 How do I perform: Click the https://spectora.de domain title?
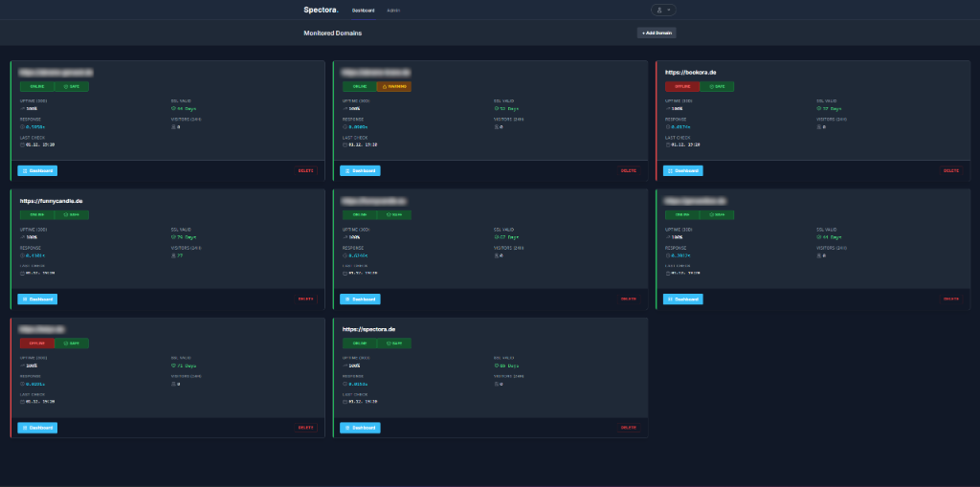coord(368,329)
